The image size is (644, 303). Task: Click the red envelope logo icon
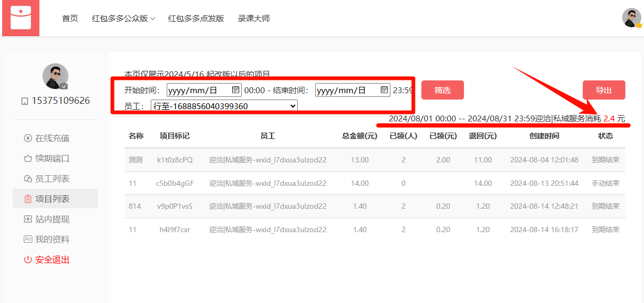pyautogui.click(x=21, y=18)
